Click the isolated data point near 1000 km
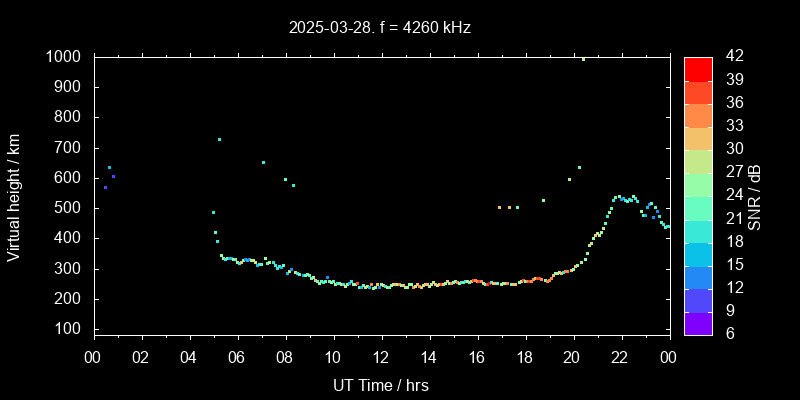Viewport: 800px width, 400px height. [584, 59]
